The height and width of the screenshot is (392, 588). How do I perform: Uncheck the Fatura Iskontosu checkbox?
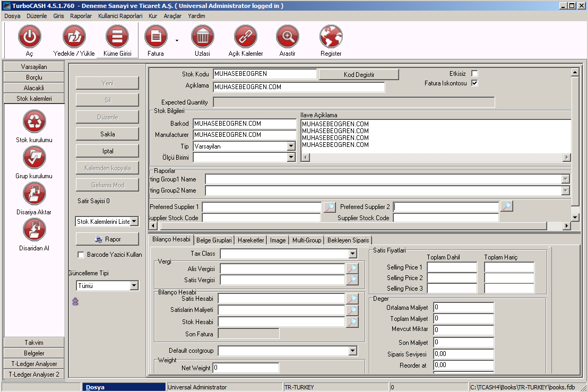tap(474, 83)
